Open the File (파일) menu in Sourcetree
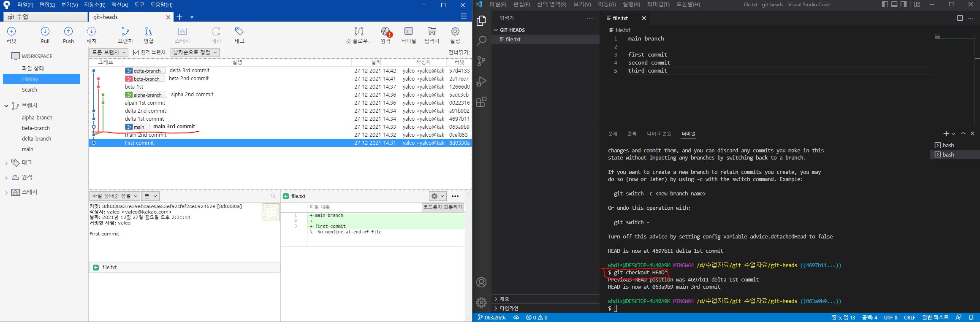The height and width of the screenshot is (322, 980). [25, 5]
